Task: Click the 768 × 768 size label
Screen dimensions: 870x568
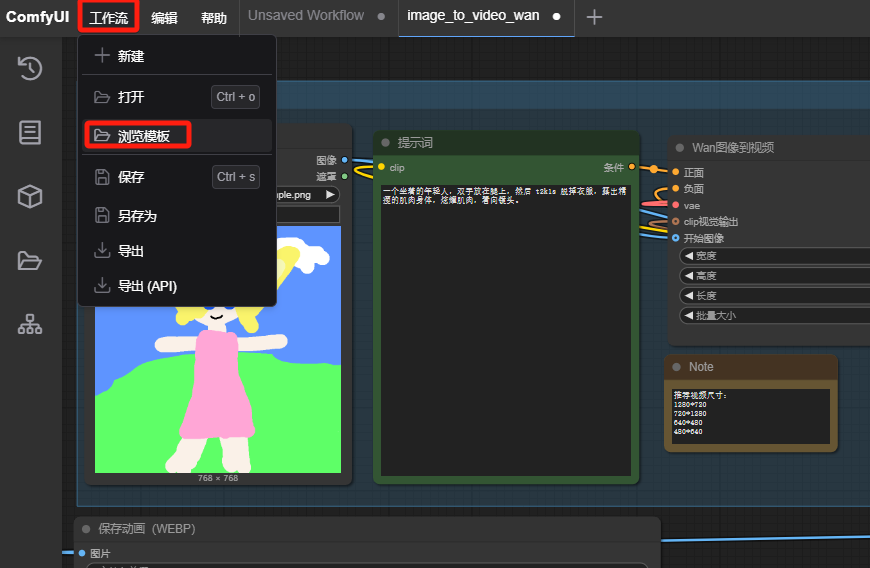Action: point(218,478)
